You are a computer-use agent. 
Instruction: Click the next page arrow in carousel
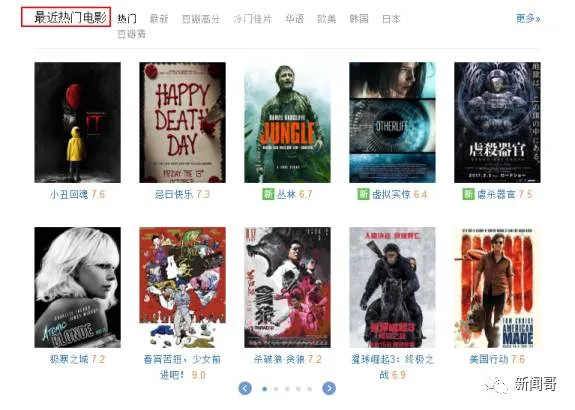pyautogui.click(x=329, y=388)
